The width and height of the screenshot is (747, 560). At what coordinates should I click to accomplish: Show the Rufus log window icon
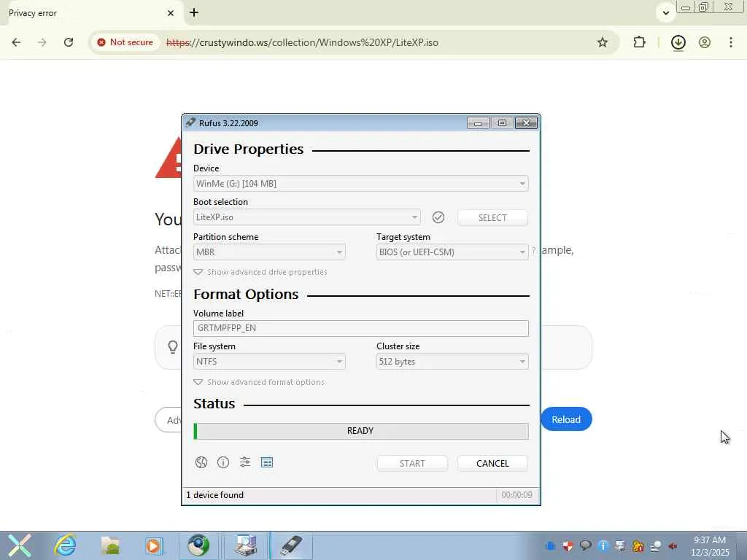[267, 462]
